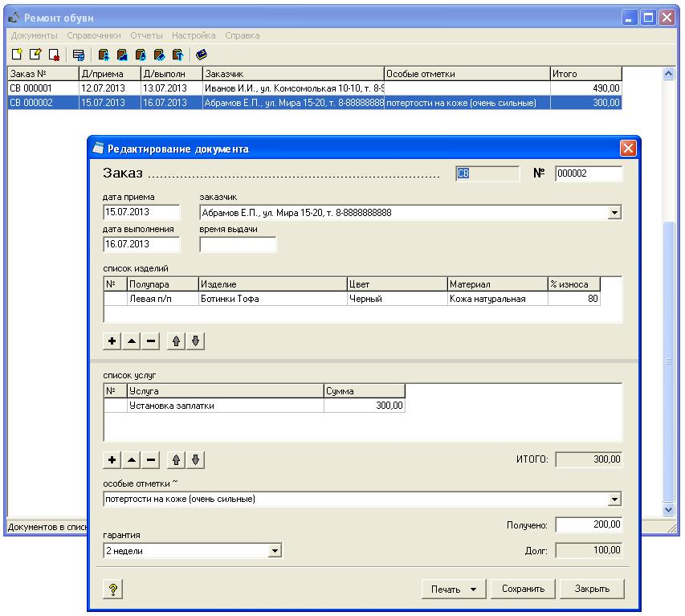Focus the дата приема field
The image size is (685, 616).
[142, 213]
